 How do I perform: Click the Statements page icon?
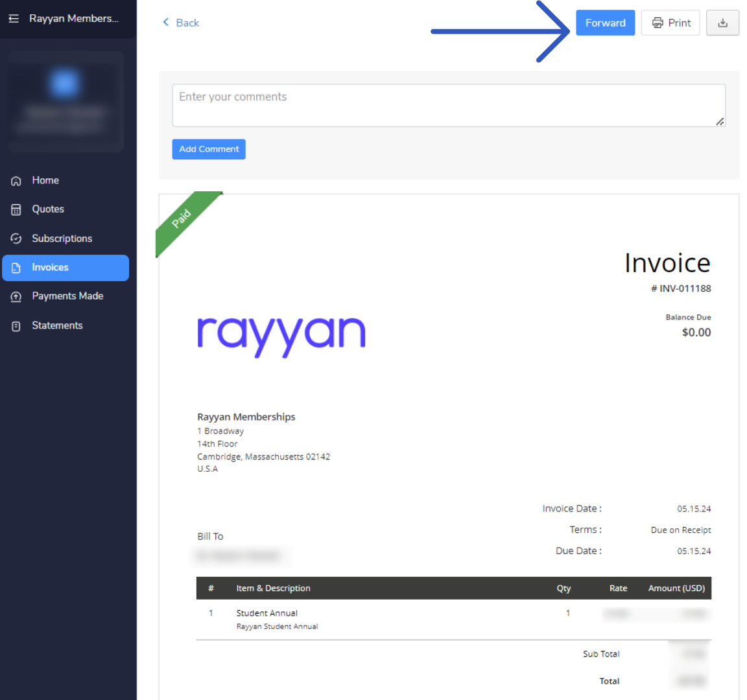point(16,325)
